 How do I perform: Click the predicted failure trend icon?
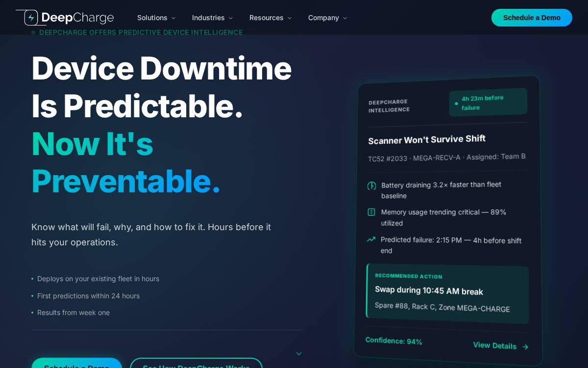click(x=371, y=239)
